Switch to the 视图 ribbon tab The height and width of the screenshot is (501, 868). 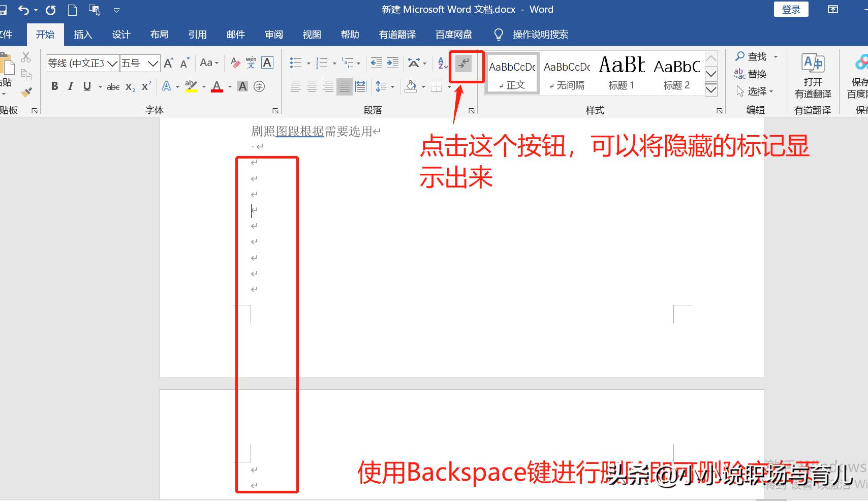(x=312, y=34)
